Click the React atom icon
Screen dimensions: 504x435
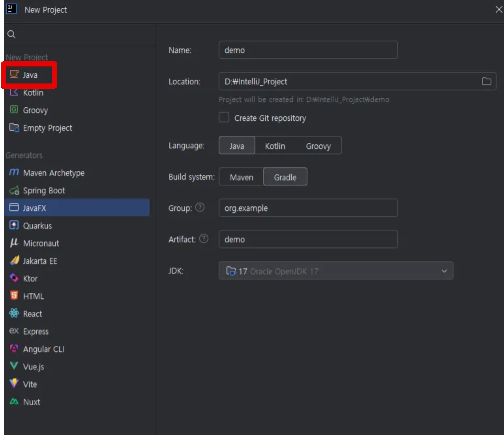(x=14, y=313)
